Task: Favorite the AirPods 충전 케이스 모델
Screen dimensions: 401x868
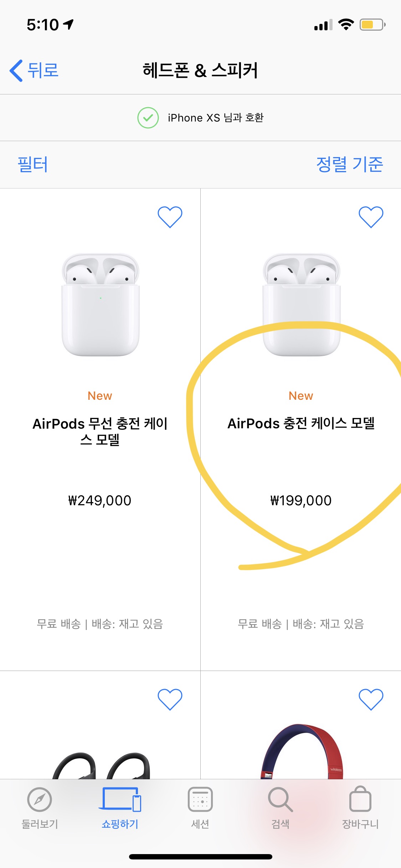Action: (x=371, y=217)
